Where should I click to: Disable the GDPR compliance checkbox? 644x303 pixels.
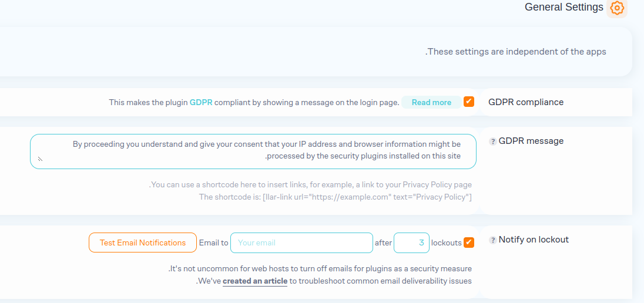click(x=469, y=102)
